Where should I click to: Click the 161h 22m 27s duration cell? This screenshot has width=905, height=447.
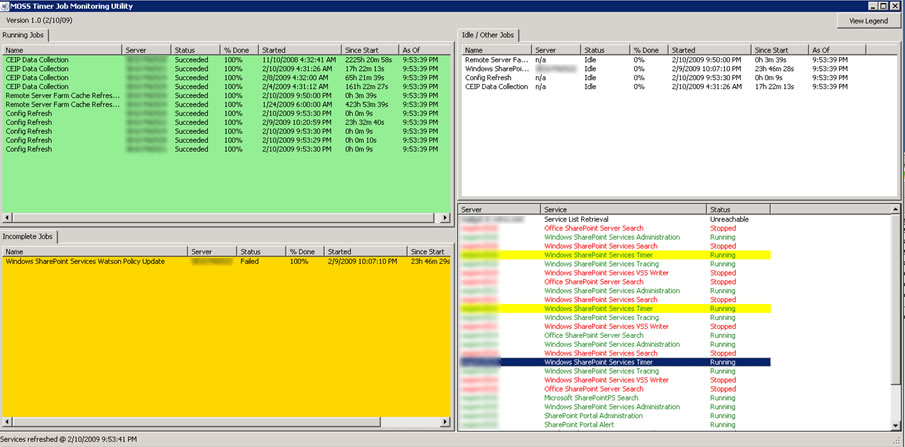[x=367, y=87]
